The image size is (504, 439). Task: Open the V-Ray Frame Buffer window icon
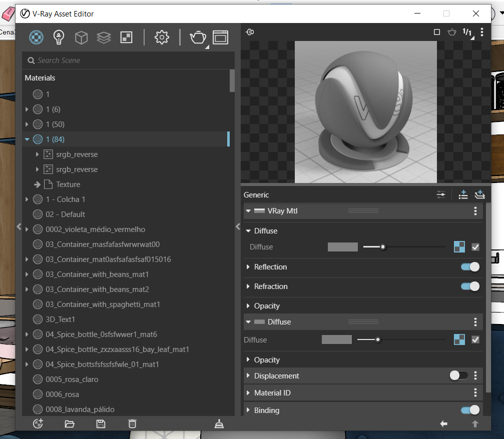click(x=221, y=37)
